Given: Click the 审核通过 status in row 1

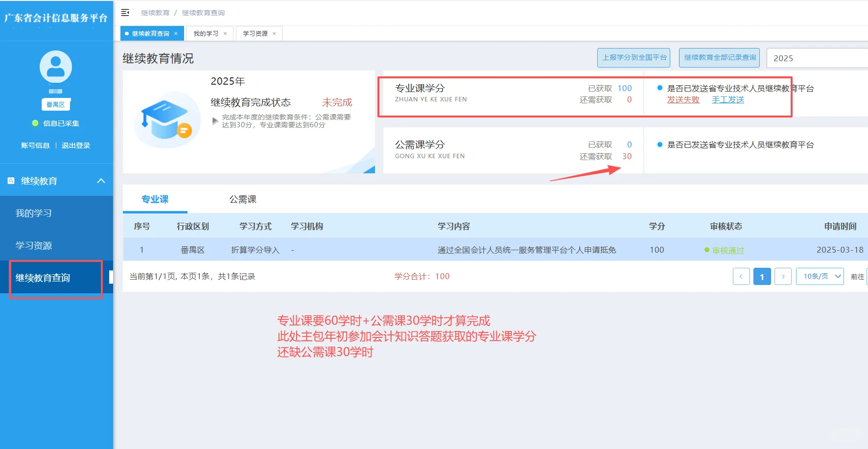Looking at the screenshot, I should [x=724, y=250].
